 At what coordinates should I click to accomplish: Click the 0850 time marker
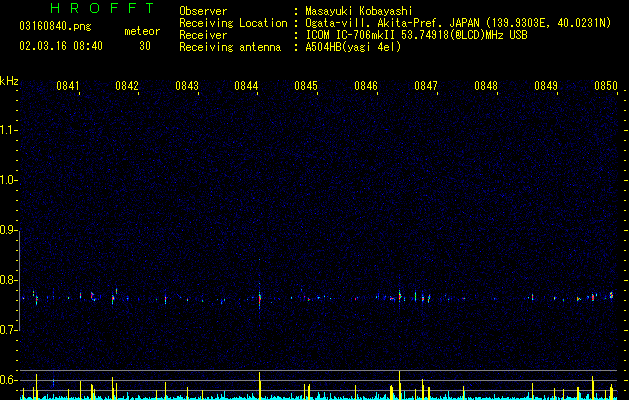pos(606,86)
